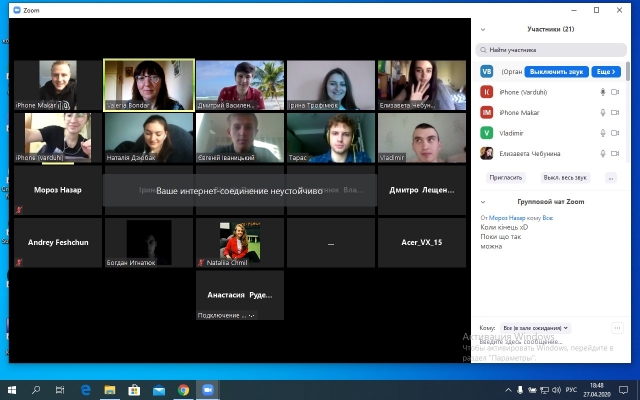Viewport: 640px width, 400px height.
Task: Click the Пригласить button
Action: (x=506, y=178)
